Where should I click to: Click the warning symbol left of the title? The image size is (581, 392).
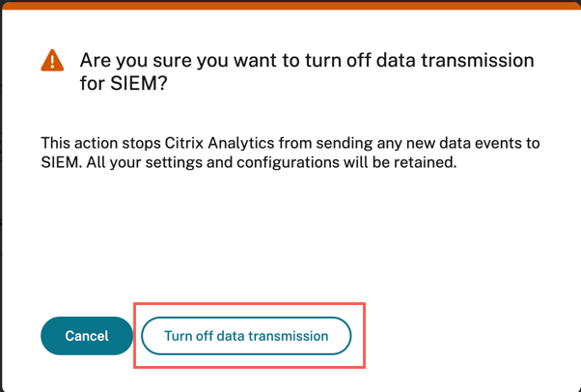tap(52, 61)
